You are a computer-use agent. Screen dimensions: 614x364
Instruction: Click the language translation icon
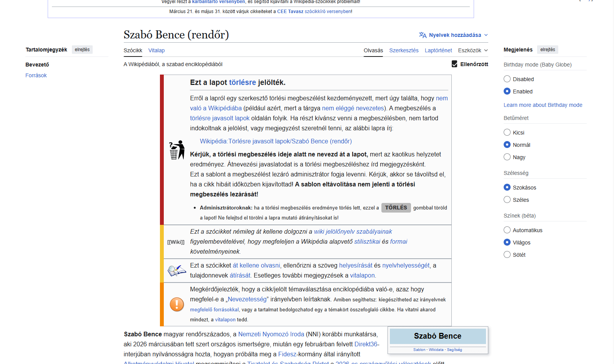423,35
